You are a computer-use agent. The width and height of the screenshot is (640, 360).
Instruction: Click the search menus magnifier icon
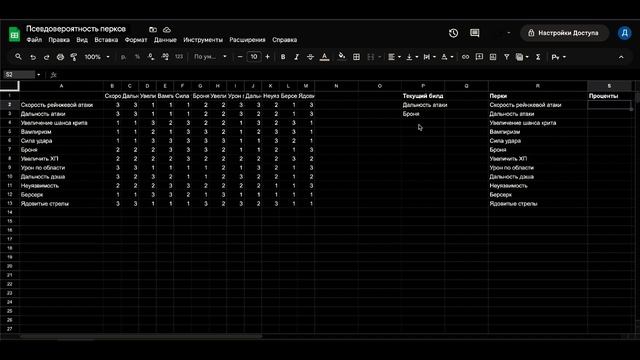click(18, 57)
